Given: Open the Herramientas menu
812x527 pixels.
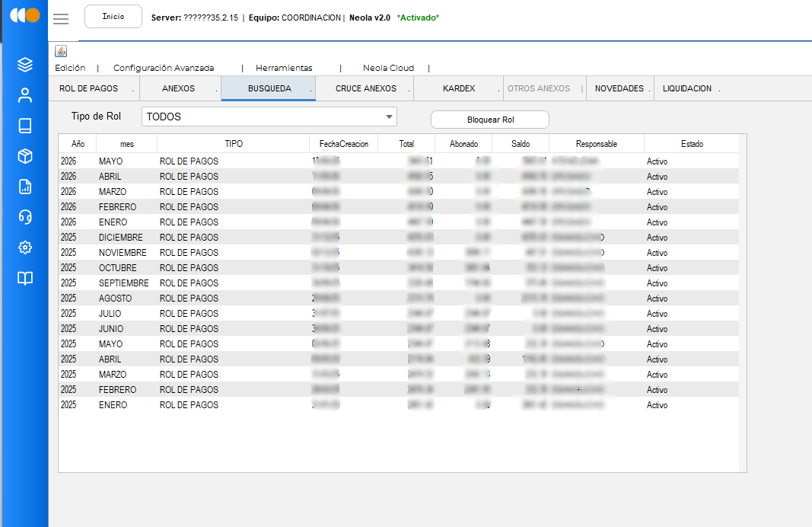Looking at the screenshot, I should point(284,68).
